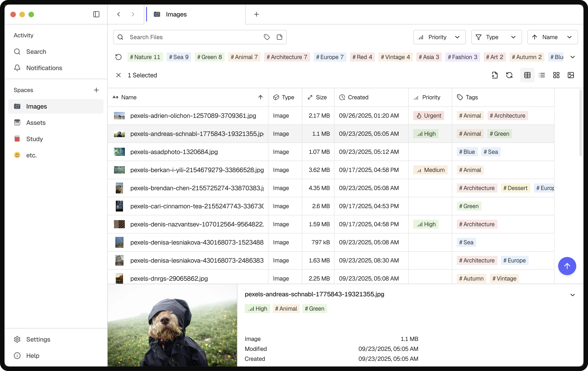
Task: Click the refresh files icon
Action: coord(509,75)
